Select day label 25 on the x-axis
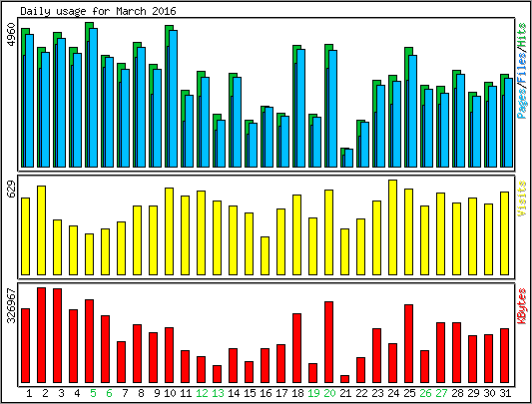532x404 pixels. click(x=409, y=393)
